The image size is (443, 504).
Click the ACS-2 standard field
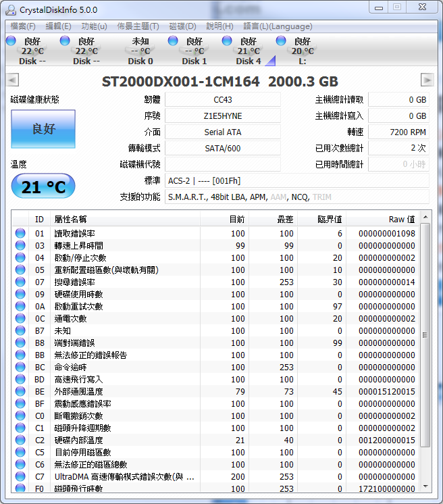(297, 180)
